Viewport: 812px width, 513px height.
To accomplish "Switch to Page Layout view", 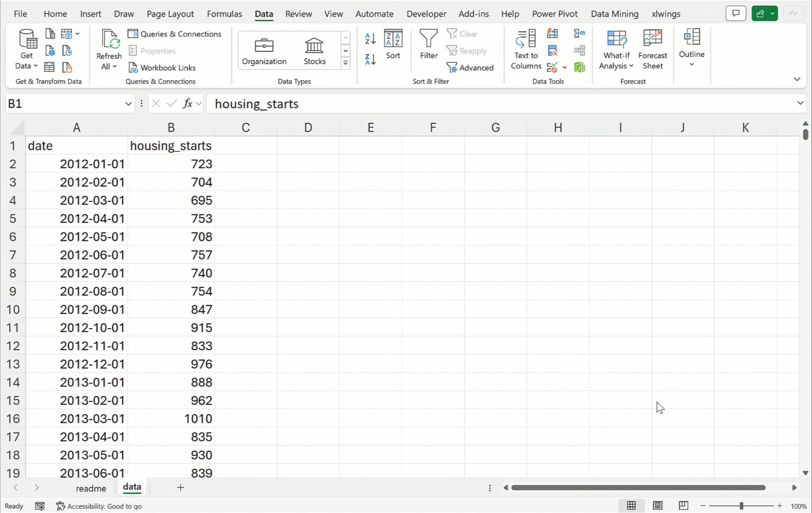I will [657, 506].
